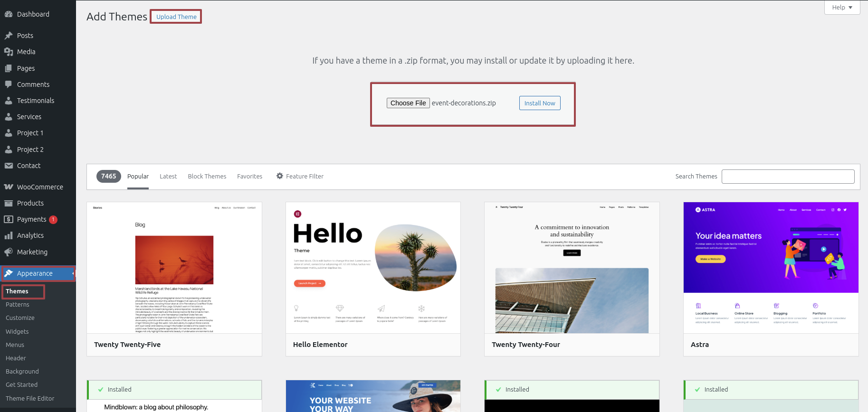Click the Media library icon

click(9, 52)
